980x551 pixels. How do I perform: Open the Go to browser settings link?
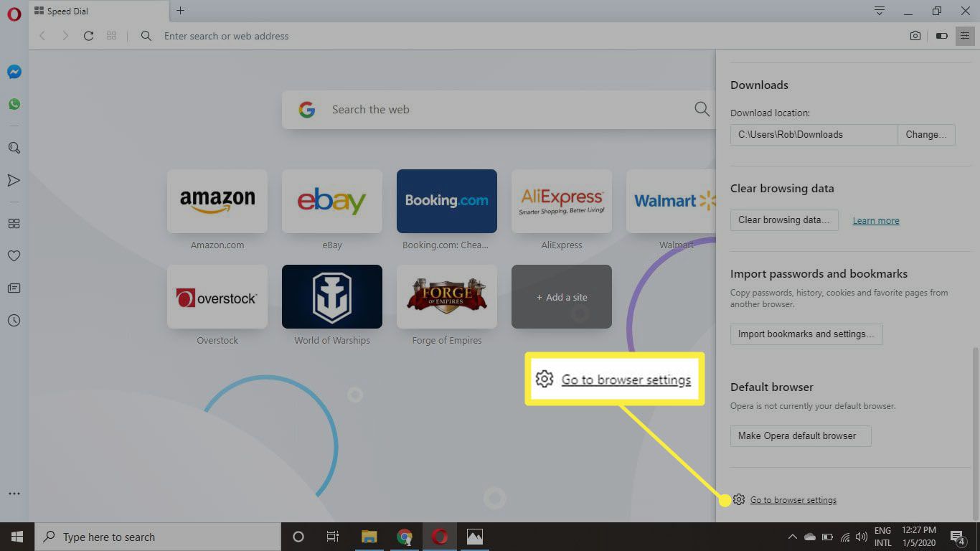(x=793, y=500)
